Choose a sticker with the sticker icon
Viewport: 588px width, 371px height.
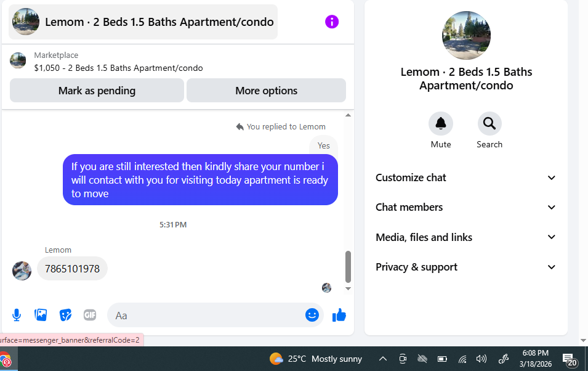click(65, 315)
